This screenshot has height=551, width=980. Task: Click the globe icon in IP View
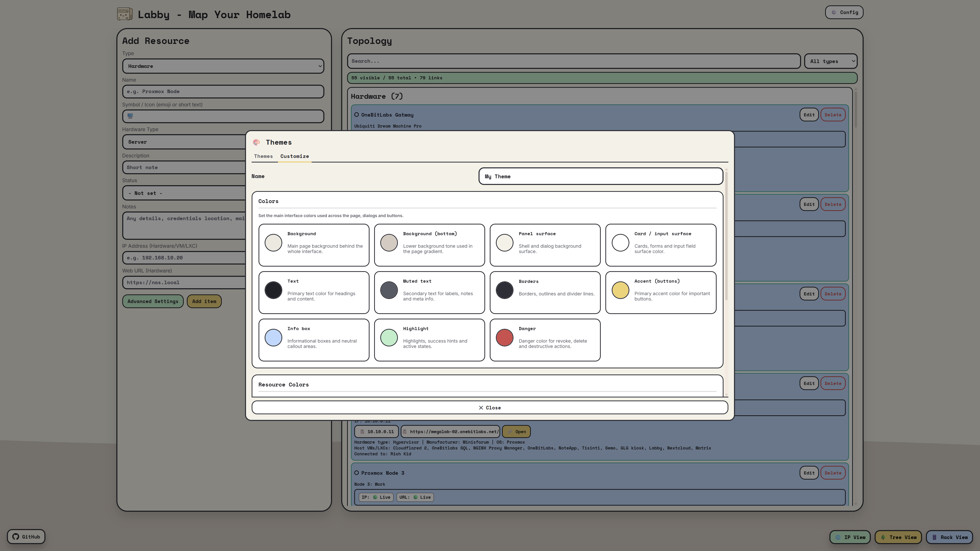click(838, 537)
